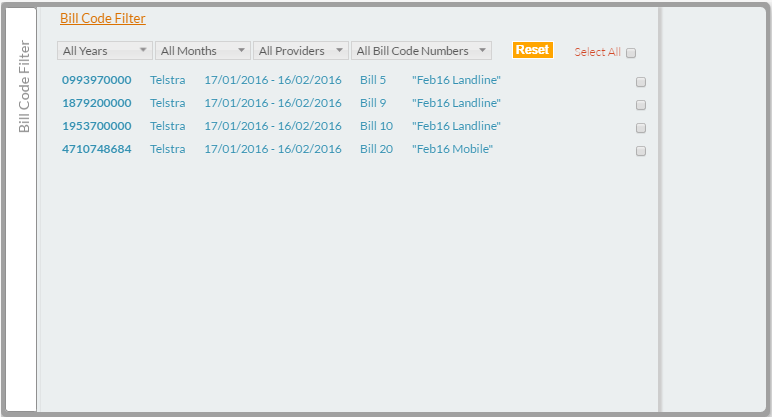The image size is (772, 417).
Task: Click Telstra in the 0993970000 row
Action: click(x=167, y=80)
